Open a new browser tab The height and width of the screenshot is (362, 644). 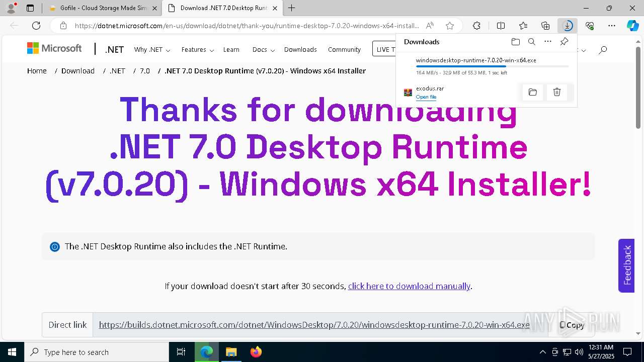pyautogui.click(x=291, y=8)
